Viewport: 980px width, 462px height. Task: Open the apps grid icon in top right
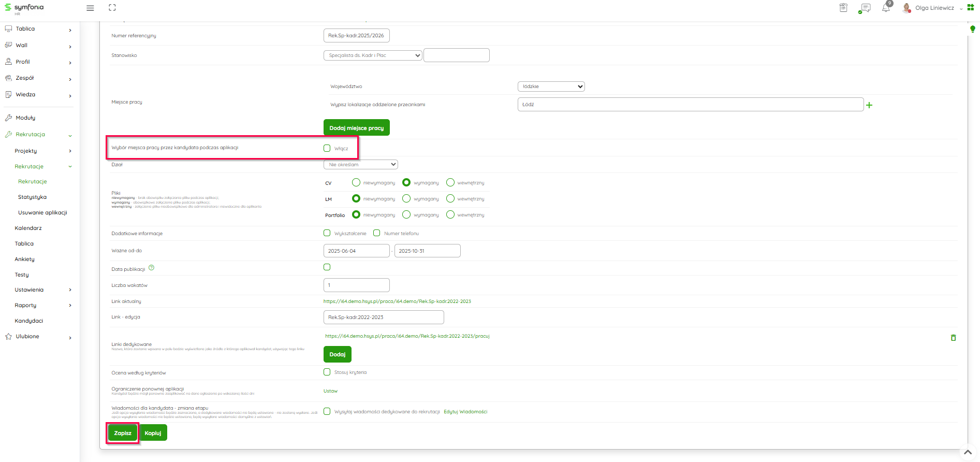[x=971, y=8]
